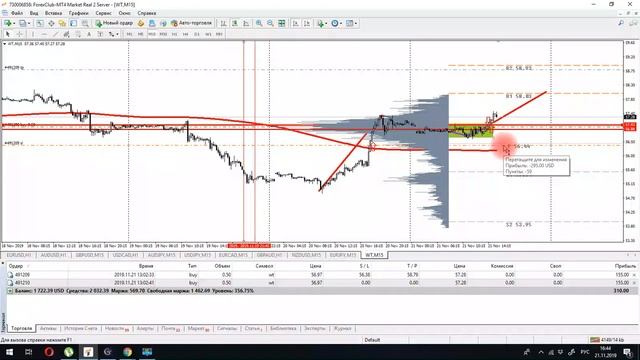Expand the balance summary row icon
The image size is (640, 360).
10,291
